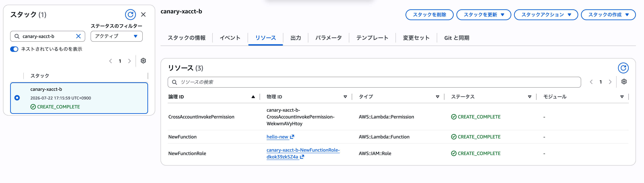
Task: Click CrossAccountInvokePermission physical ID text
Action: click(301, 117)
